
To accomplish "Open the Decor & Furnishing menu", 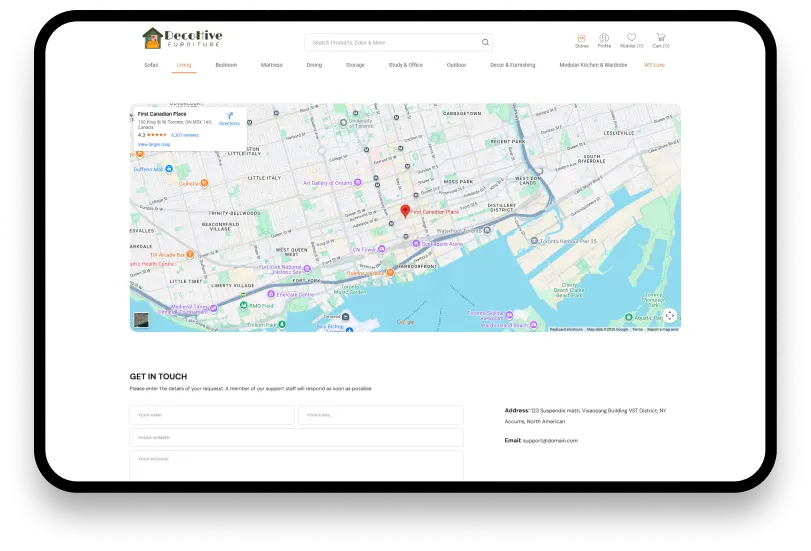I will (513, 65).
